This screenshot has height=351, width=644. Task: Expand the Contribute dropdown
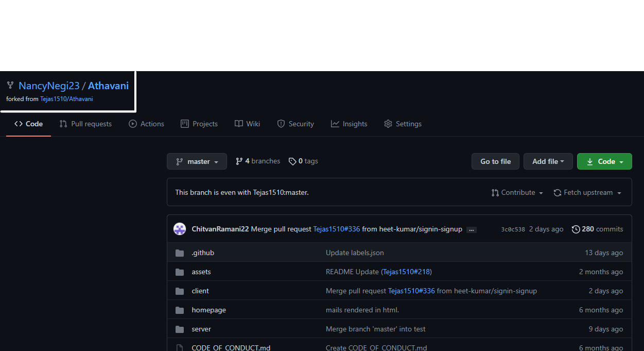(x=517, y=192)
